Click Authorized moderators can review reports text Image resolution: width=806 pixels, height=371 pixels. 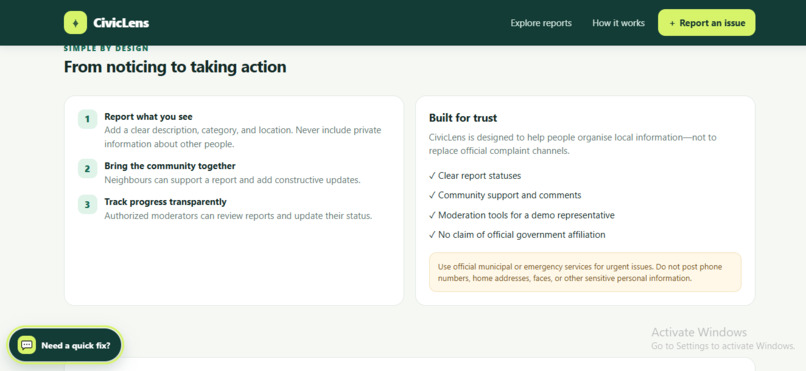point(238,216)
